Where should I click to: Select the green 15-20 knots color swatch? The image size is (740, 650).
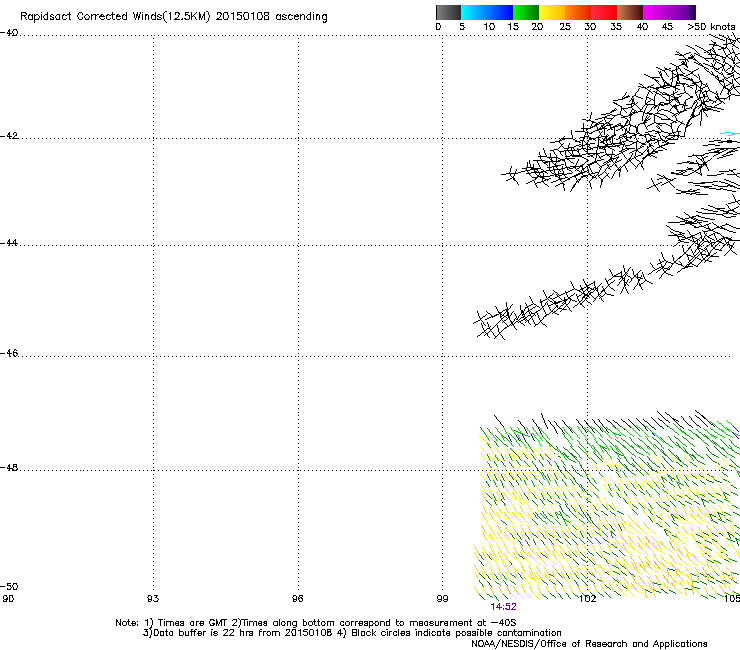pos(526,12)
